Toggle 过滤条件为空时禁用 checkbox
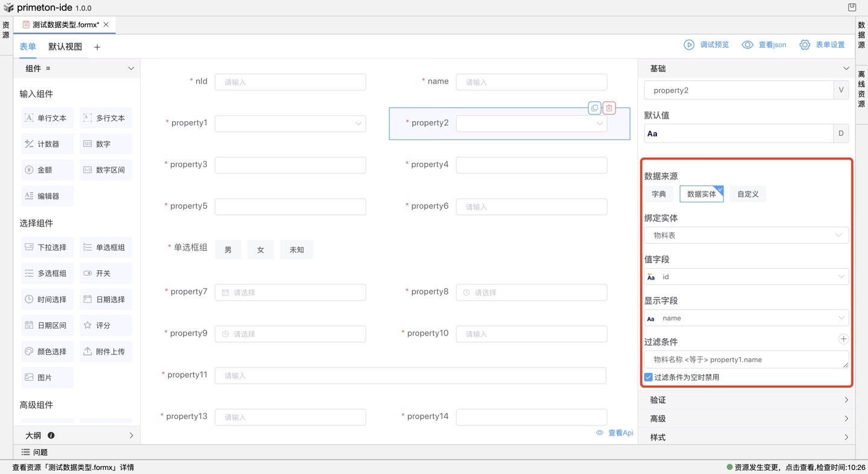This screenshot has width=868, height=474. click(x=649, y=377)
